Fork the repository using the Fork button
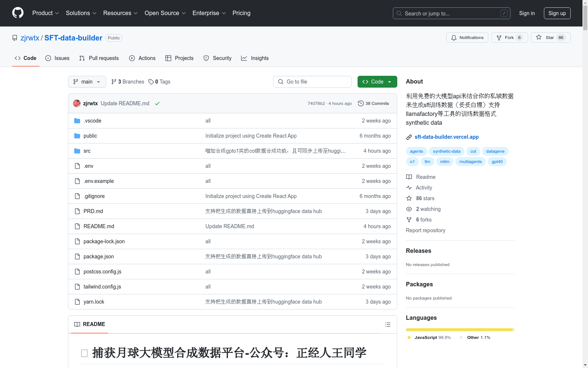This screenshot has width=588, height=368. coord(509,38)
